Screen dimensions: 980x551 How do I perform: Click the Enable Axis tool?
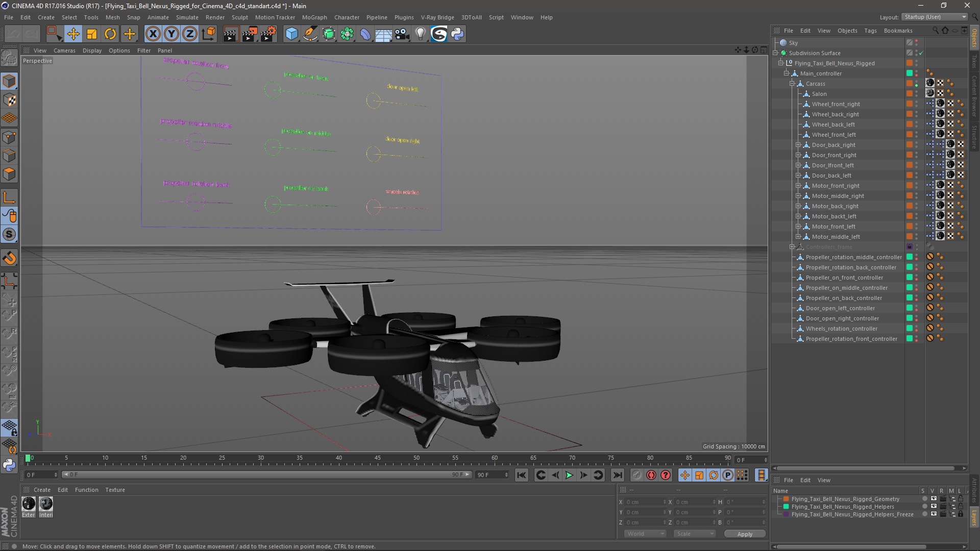[9, 197]
